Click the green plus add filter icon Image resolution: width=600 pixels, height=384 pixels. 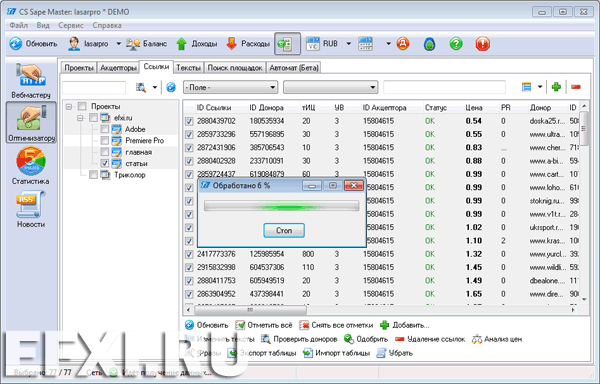[x=556, y=87]
